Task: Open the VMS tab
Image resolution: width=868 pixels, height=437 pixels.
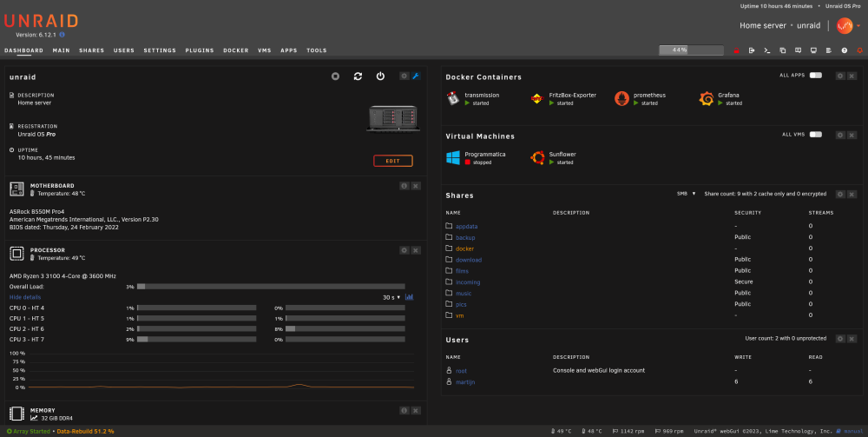Action: [265, 50]
